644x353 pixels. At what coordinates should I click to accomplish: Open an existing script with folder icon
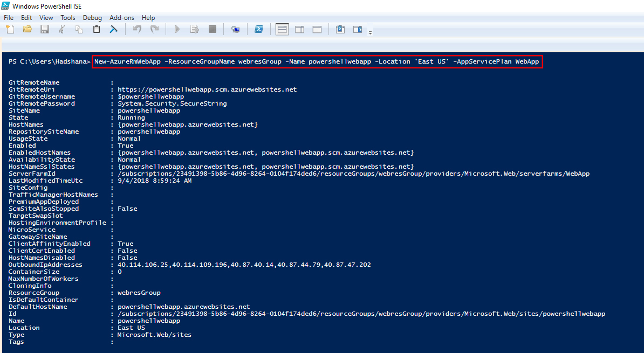[x=28, y=29]
